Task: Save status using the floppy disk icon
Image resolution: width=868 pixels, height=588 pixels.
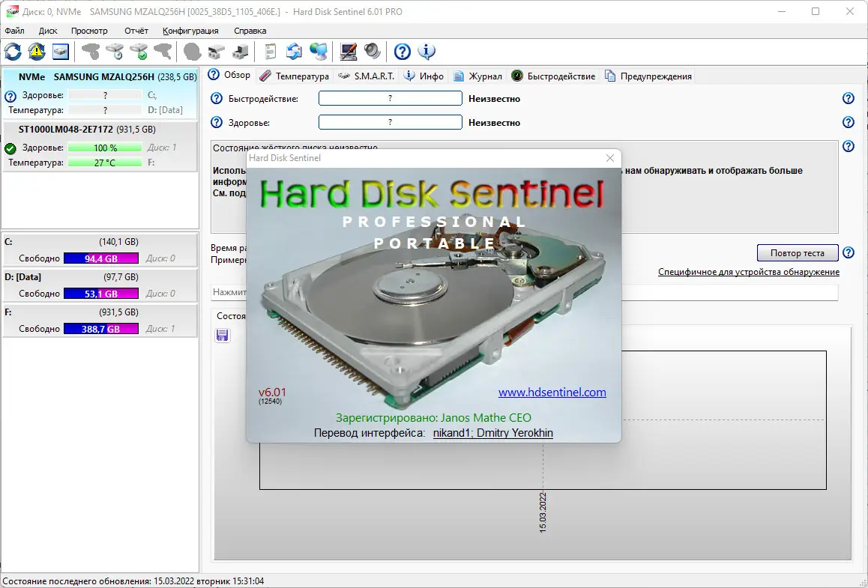Action: 221,335
